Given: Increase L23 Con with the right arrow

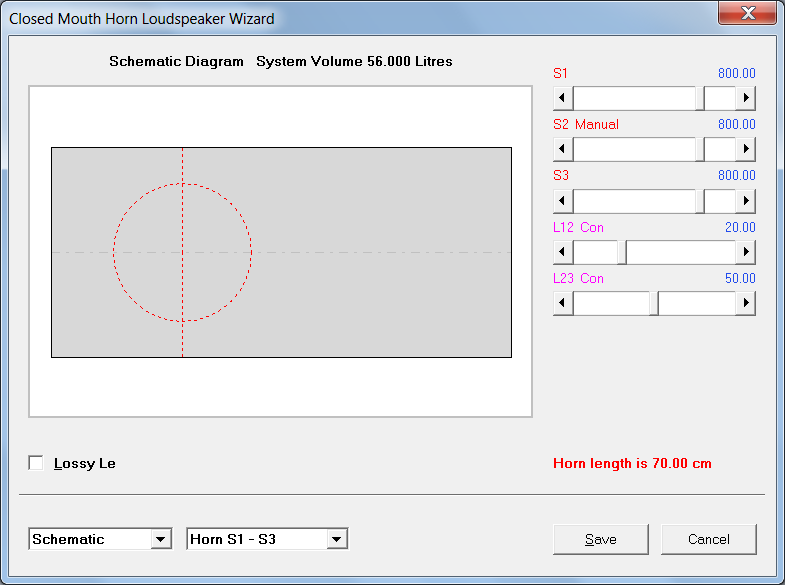Looking at the screenshot, I should [x=745, y=303].
